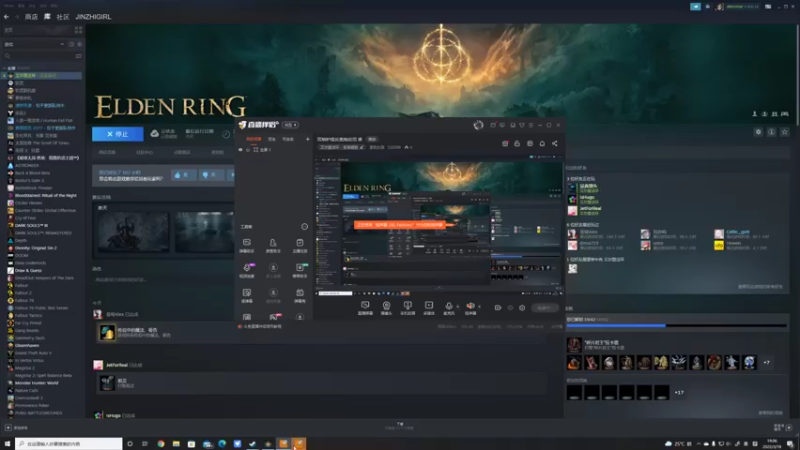Image resolution: width=800 pixels, height=450 pixels.
Task: Toggle preview eye next to streaming settings gear
Action: click(510, 308)
